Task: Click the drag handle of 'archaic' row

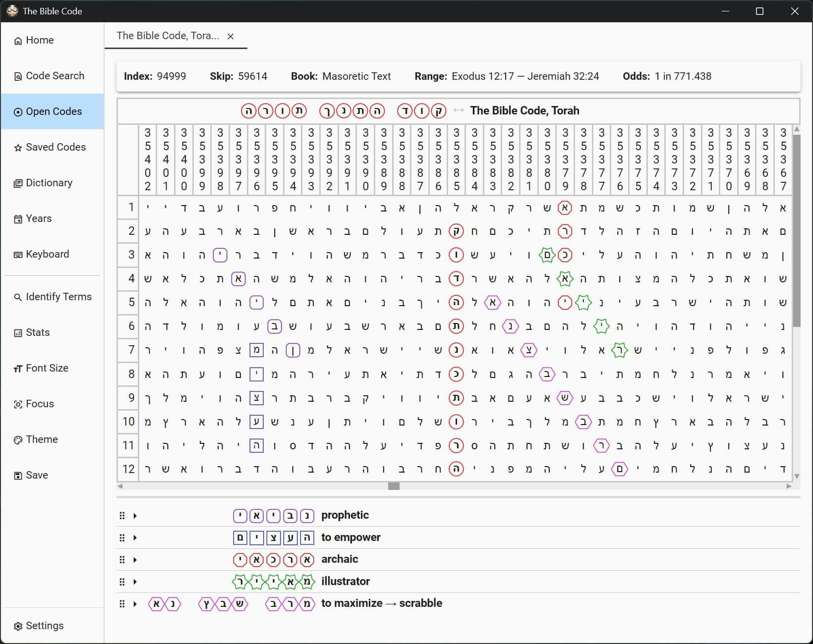Action: point(122,560)
